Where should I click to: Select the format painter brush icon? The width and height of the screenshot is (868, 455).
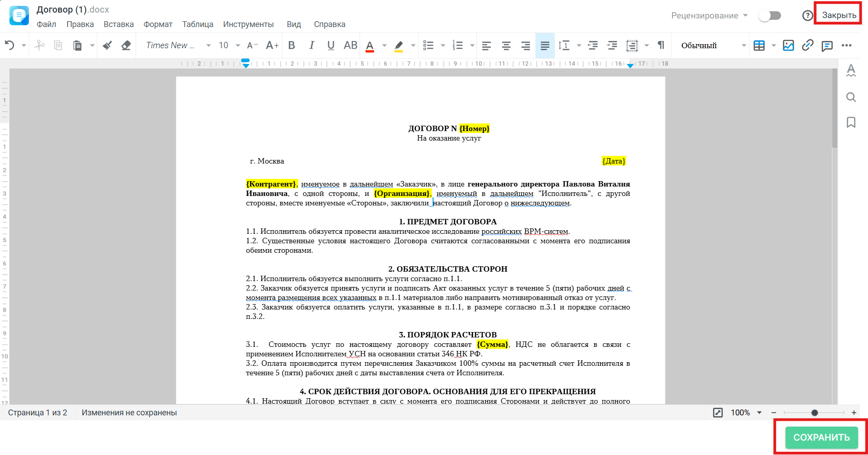click(107, 45)
